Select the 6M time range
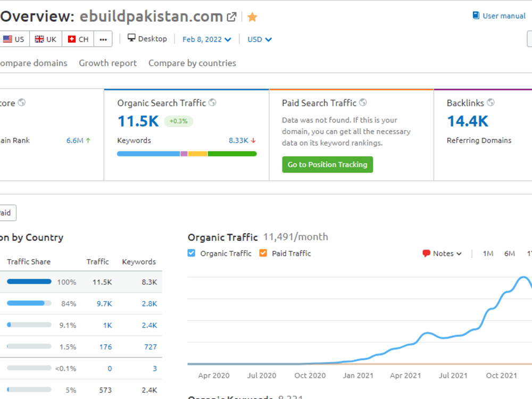The height and width of the screenshot is (399, 532). click(509, 253)
